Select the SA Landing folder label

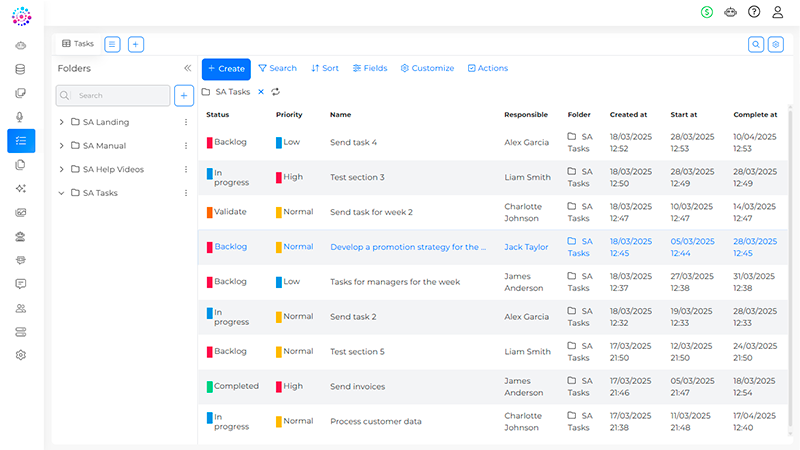coord(106,122)
